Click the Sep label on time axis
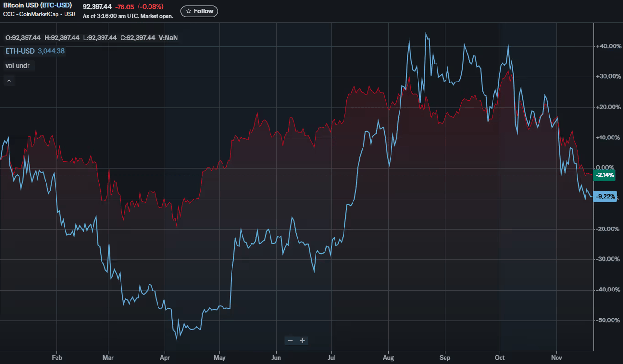This screenshot has height=364, width=623. pyautogui.click(x=445, y=357)
